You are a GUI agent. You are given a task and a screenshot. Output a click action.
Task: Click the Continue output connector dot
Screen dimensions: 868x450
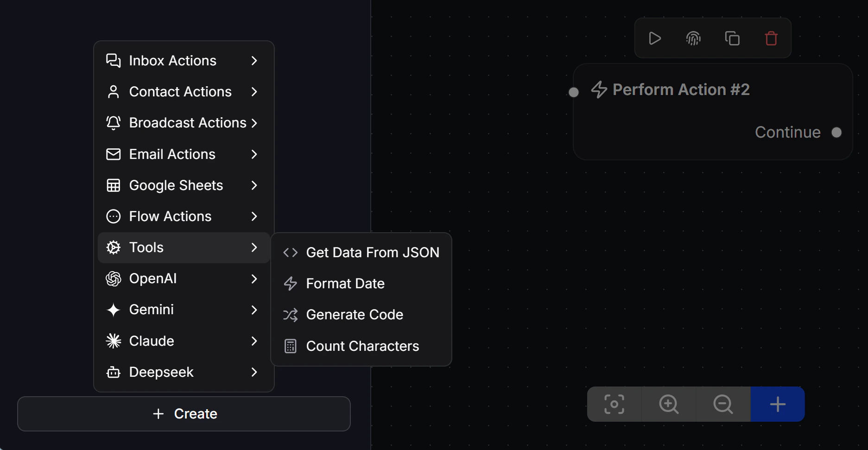pos(836,133)
